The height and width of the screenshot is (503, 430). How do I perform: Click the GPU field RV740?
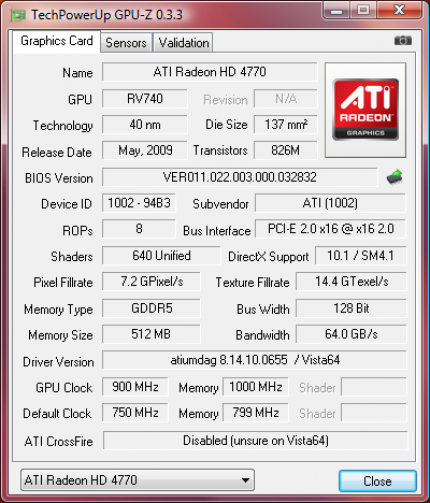tap(145, 99)
